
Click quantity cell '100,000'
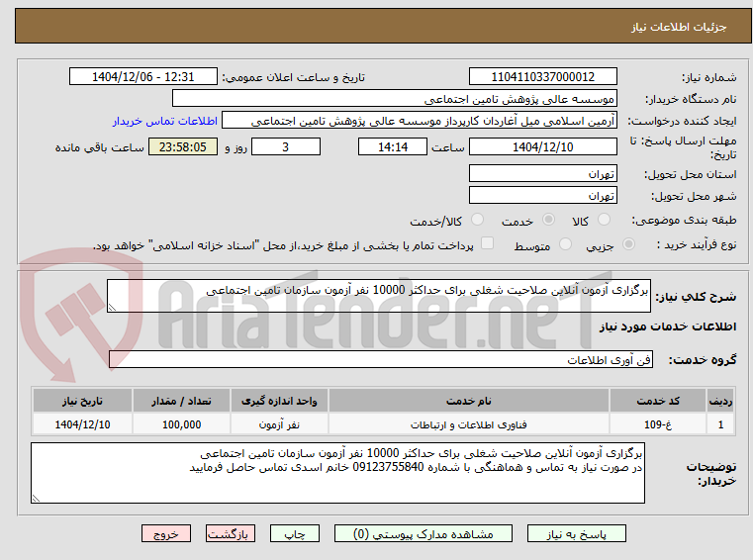click(x=181, y=424)
